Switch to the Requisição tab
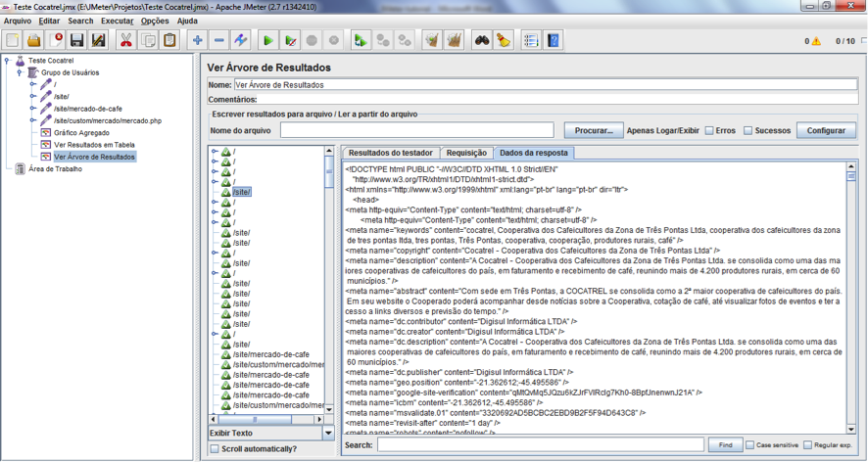Viewport: 868px width, 462px height. [x=466, y=153]
